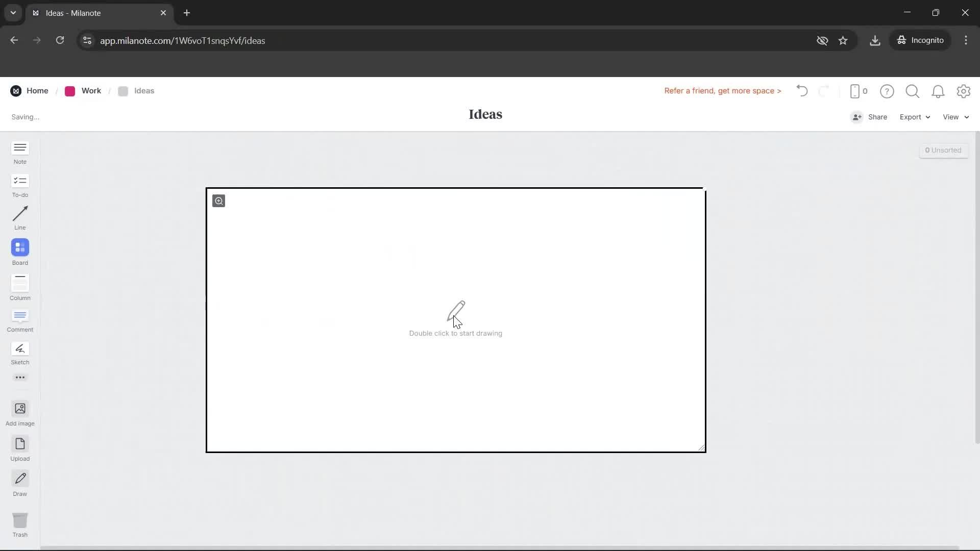The width and height of the screenshot is (980, 551).
Task: Toggle the search panel
Action: [912, 91]
